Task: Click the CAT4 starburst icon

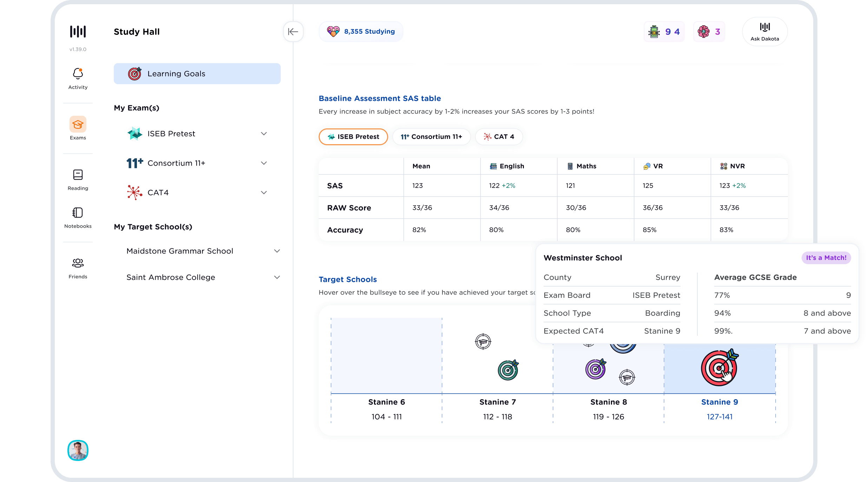Action: pyautogui.click(x=134, y=192)
